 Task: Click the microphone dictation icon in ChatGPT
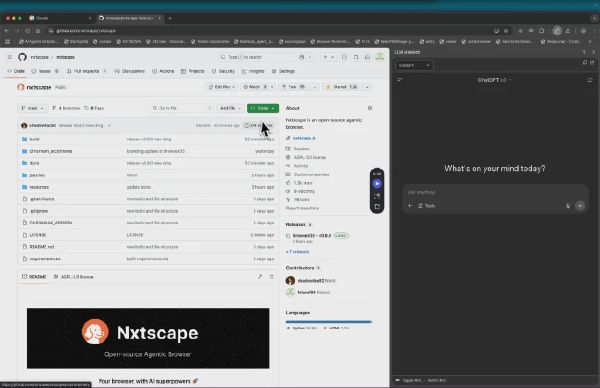click(x=568, y=206)
